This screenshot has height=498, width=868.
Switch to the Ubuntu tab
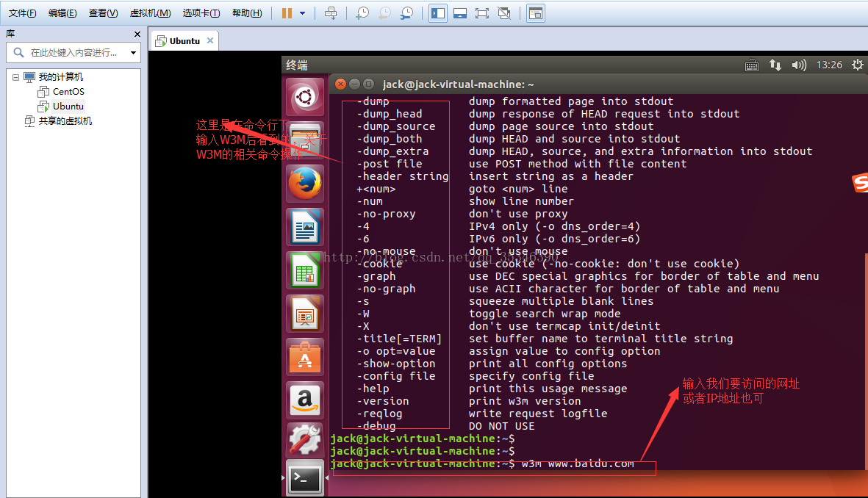click(x=184, y=41)
